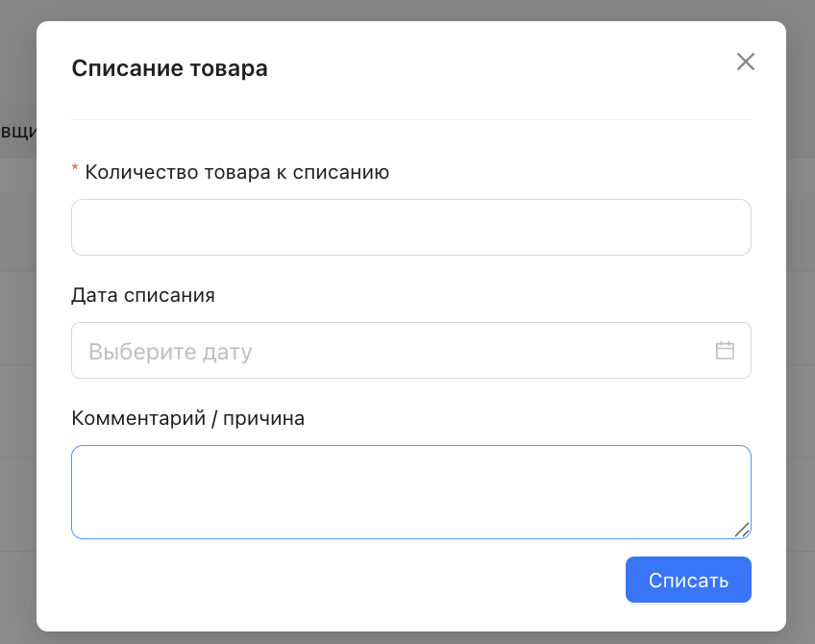The width and height of the screenshot is (815, 644).
Task: Click the red required asterisk
Action: 75,171
